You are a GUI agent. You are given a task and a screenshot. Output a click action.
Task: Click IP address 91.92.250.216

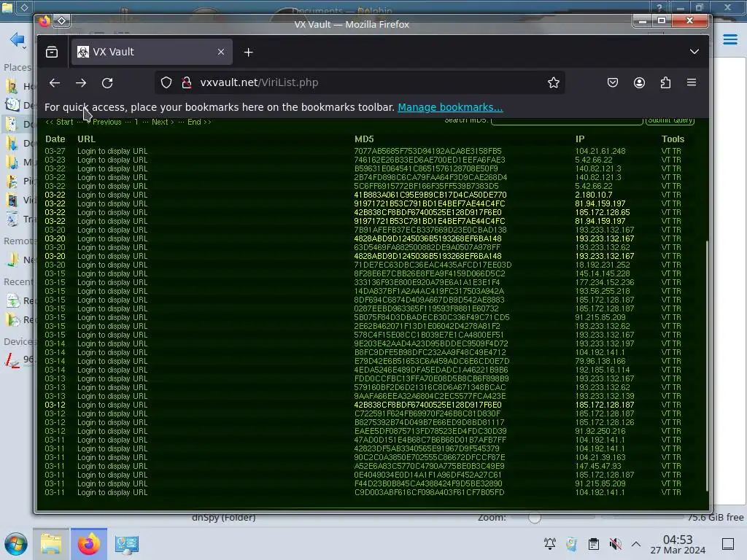600,431
